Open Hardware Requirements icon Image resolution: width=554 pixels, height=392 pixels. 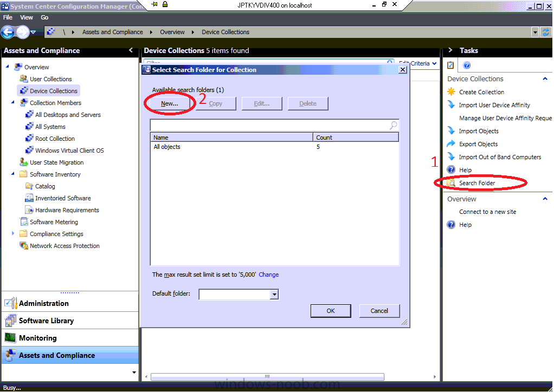click(x=29, y=210)
